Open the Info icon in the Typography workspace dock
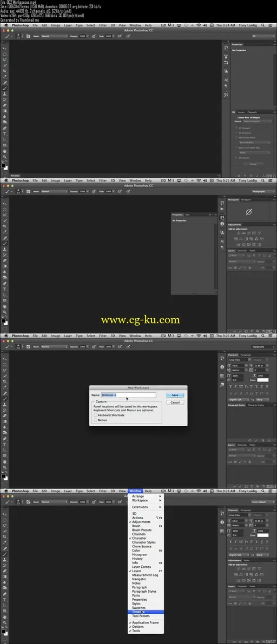This screenshot has width=277, height=644. point(222,367)
